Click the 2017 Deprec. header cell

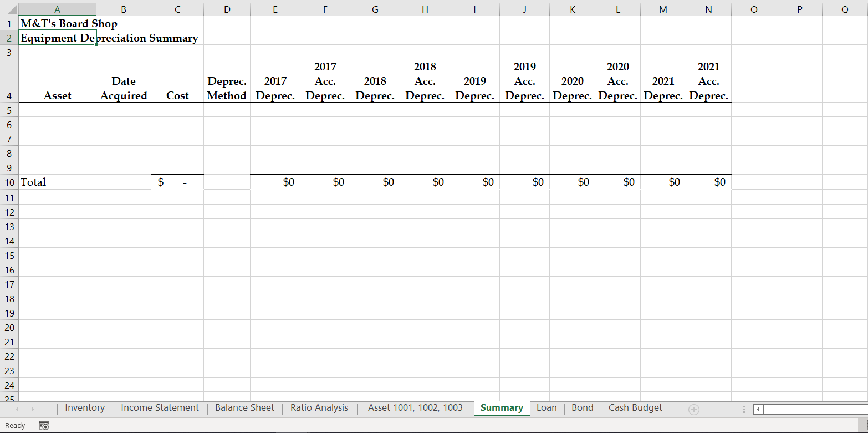coord(275,81)
